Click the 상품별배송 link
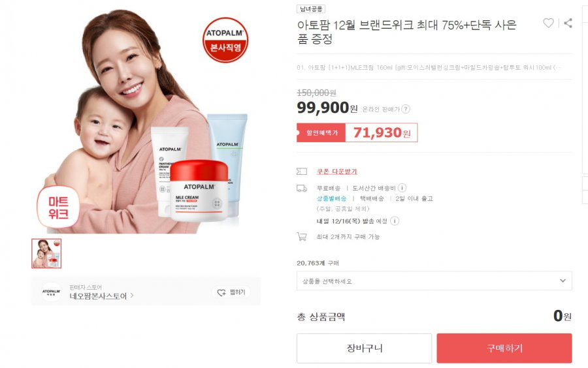Screen dimensions: 588x368 click(x=331, y=198)
